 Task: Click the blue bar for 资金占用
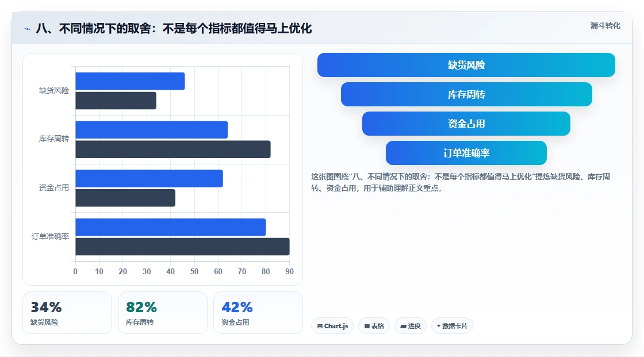coord(149,178)
